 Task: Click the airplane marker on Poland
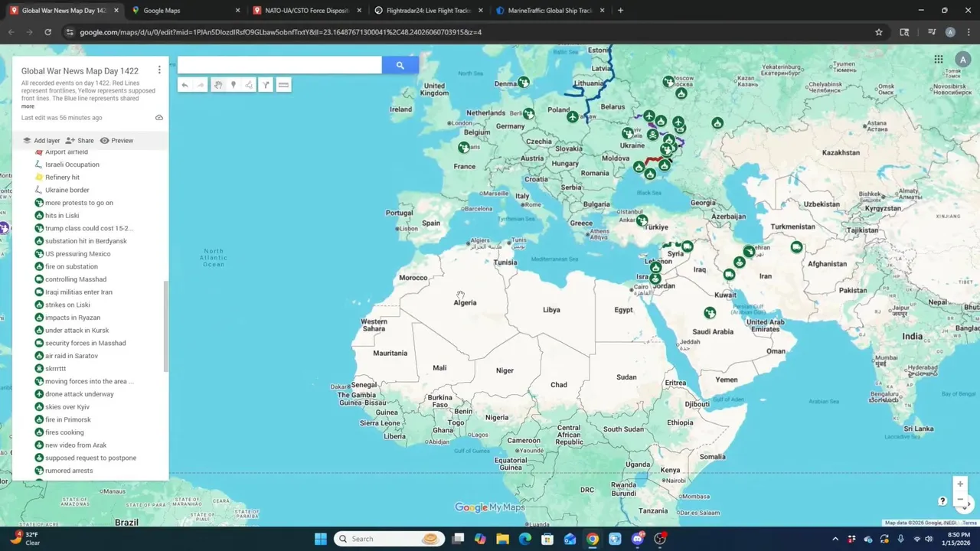pos(572,117)
